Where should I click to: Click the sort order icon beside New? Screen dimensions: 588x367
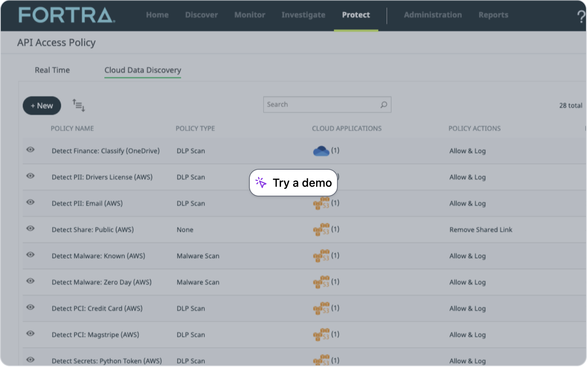pos(79,105)
